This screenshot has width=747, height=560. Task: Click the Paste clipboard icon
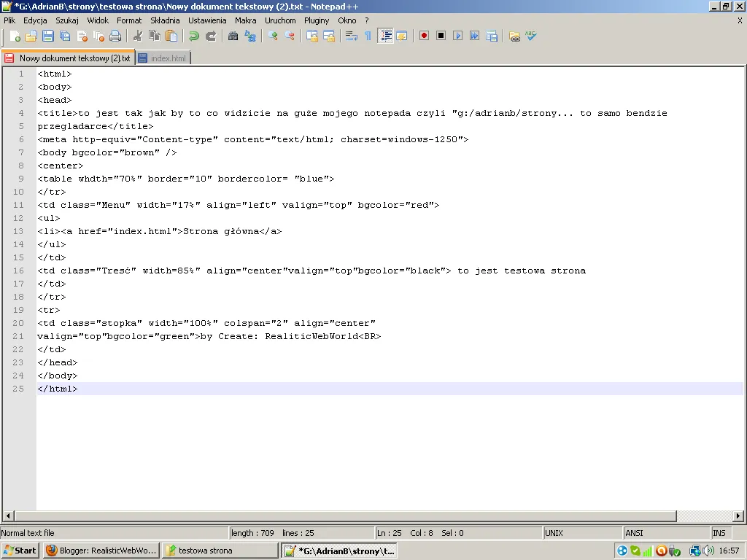point(171,36)
